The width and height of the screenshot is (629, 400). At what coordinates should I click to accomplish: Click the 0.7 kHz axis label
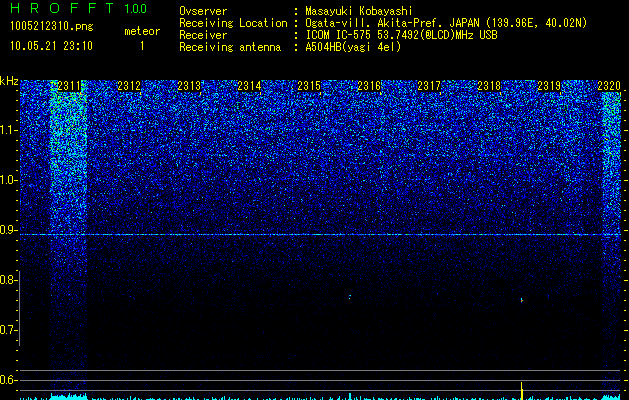pyautogui.click(x=8, y=330)
